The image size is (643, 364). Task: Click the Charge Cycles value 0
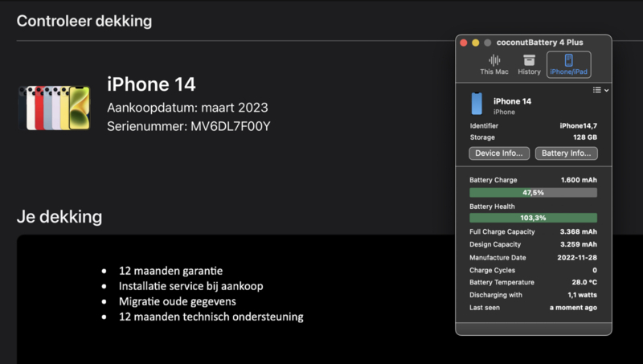tap(595, 270)
